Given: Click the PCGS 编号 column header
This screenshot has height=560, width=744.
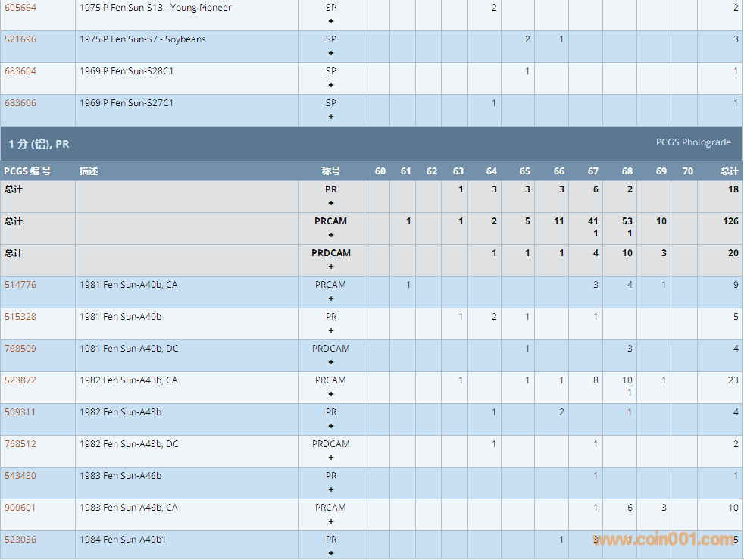Looking at the screenshot, I should pyautogui.click(x=27, y=171).
